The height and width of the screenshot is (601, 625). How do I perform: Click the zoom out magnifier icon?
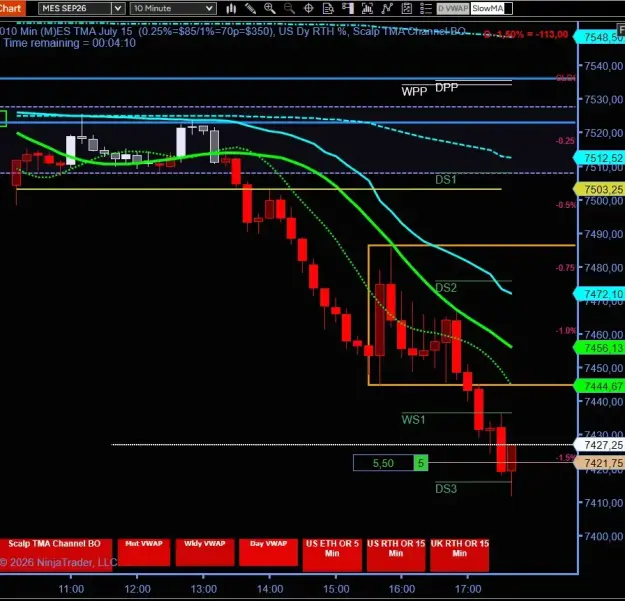pos(289,8)
